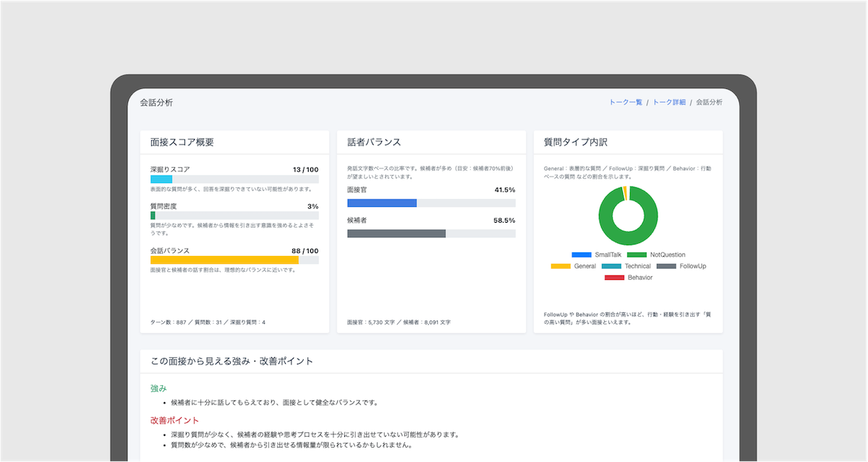Toggle the Technical legend item
The width and height of the screenshot is (868, 462).
[x=637, y=266]
